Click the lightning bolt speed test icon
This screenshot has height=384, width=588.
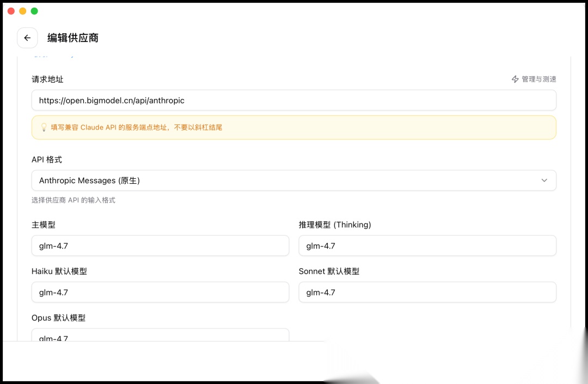point(515,79)
